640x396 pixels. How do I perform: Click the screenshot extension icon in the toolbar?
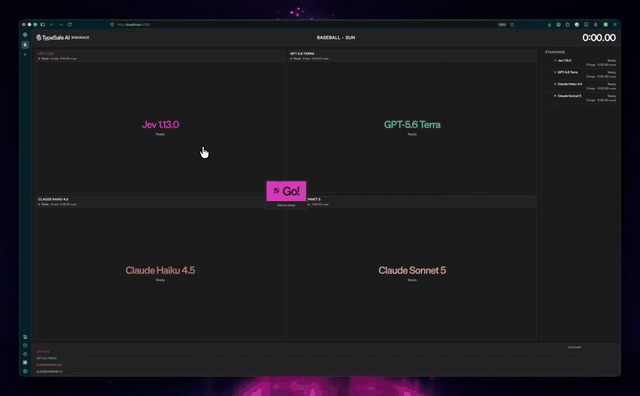tap(586, 24)
